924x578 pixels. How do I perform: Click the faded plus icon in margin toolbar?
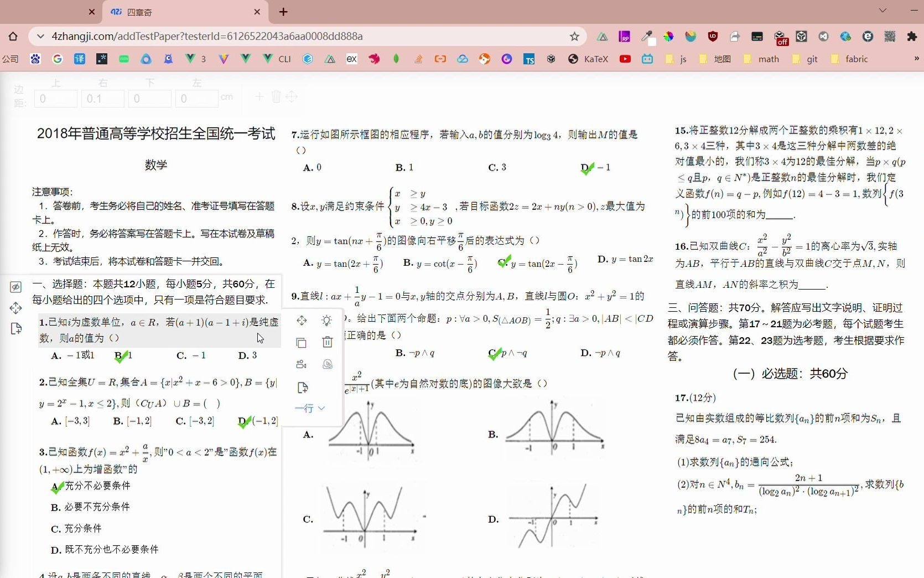pos(259,97)
